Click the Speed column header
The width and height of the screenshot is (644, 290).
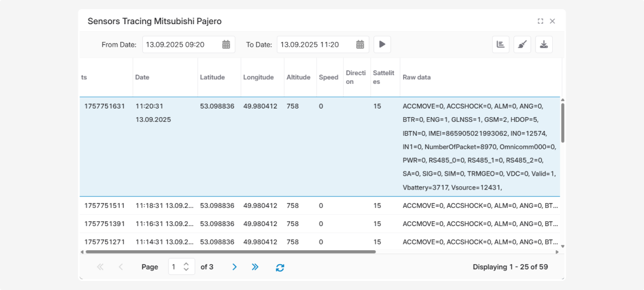328,77
